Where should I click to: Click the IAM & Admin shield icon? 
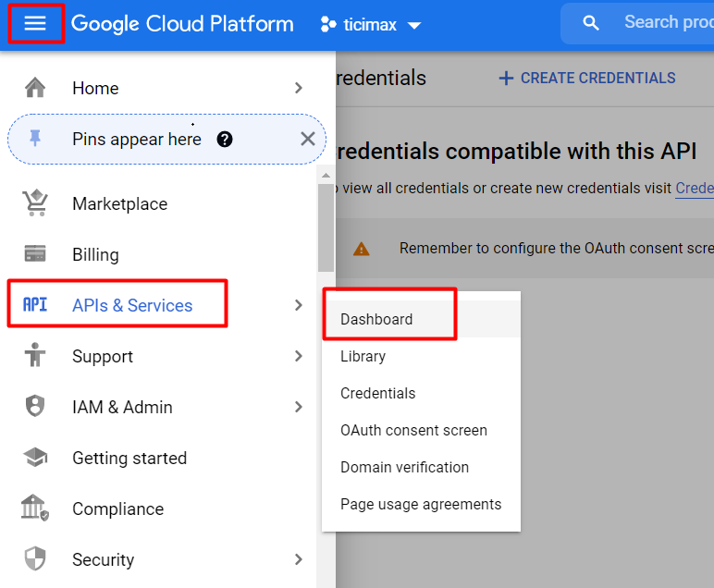[x=35, y=406]
